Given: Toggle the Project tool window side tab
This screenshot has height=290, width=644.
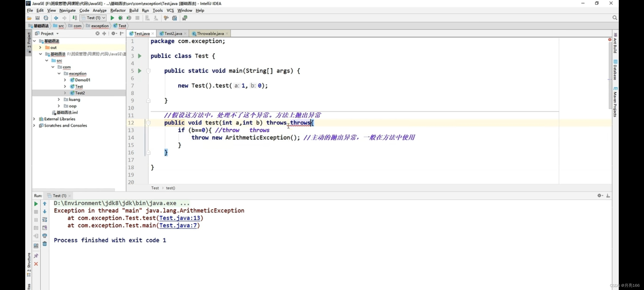Looking at the screenshot, I should click(x=29, y=40).
